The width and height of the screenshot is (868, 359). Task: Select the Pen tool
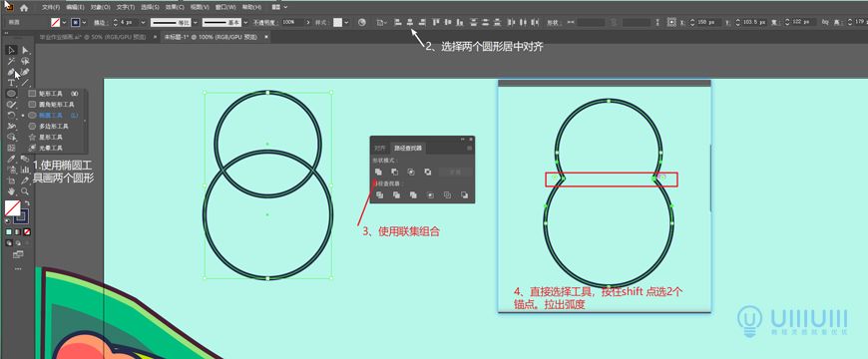(x=11, y=72)
